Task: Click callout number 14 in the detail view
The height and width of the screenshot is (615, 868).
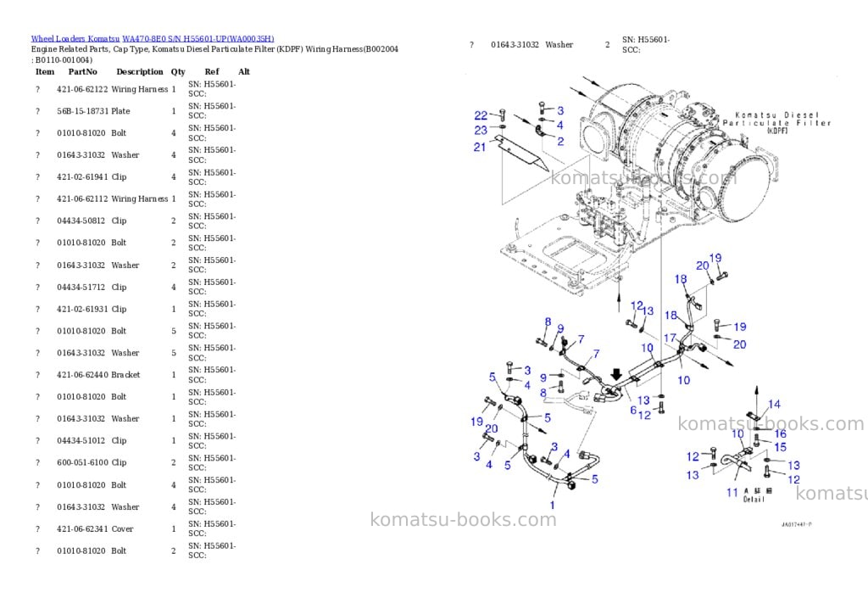Action: (x=774, y=405)
